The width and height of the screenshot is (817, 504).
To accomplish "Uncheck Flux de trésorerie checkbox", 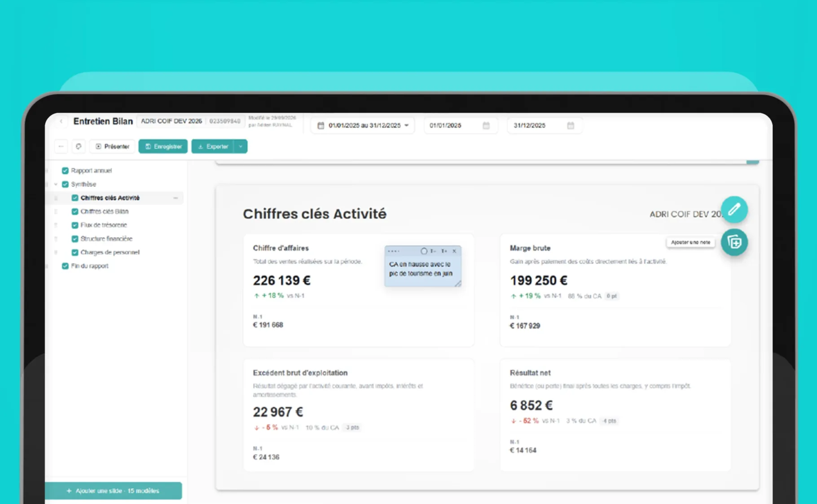I will 75,225.
